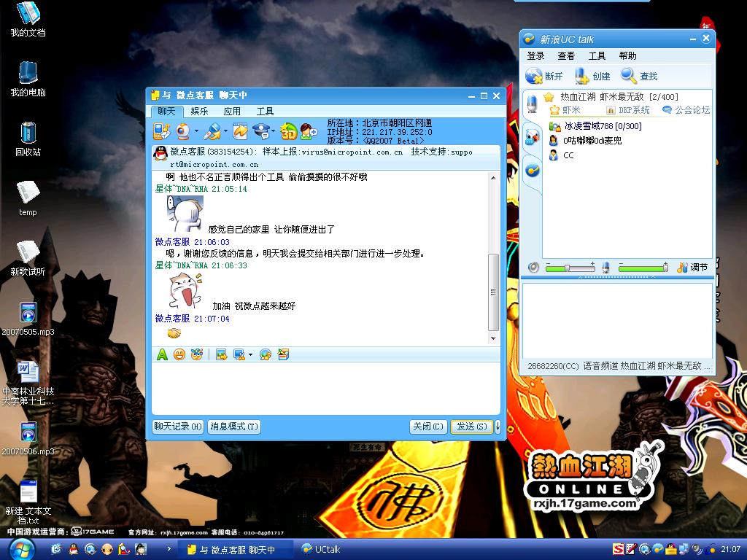
Task: Click the 断开 disconnect button in UC talk
Action: (544, 76)
